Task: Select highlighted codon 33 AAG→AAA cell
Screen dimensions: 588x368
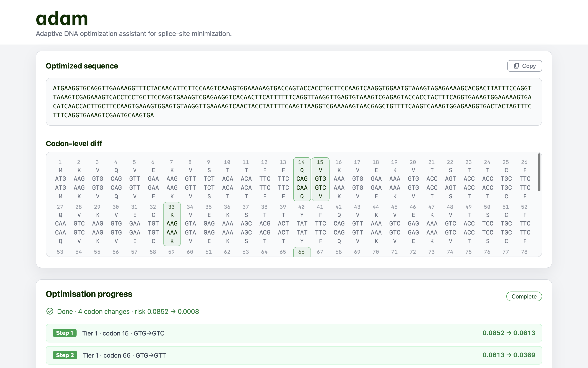Action: 172,224
